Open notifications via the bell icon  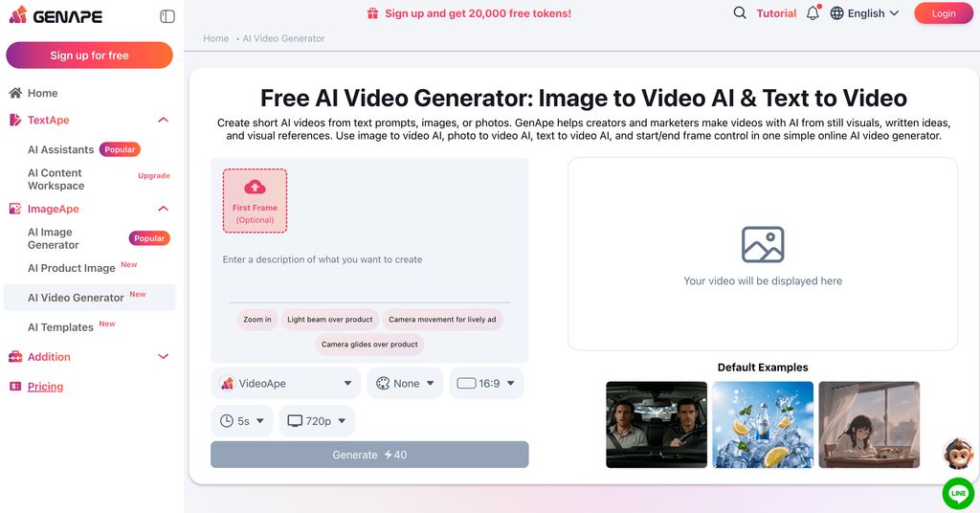click(813, 13)
